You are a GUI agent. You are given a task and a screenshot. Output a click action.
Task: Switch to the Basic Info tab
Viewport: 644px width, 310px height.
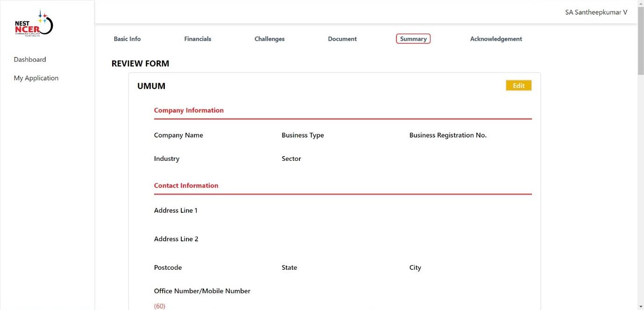point(127,39)
